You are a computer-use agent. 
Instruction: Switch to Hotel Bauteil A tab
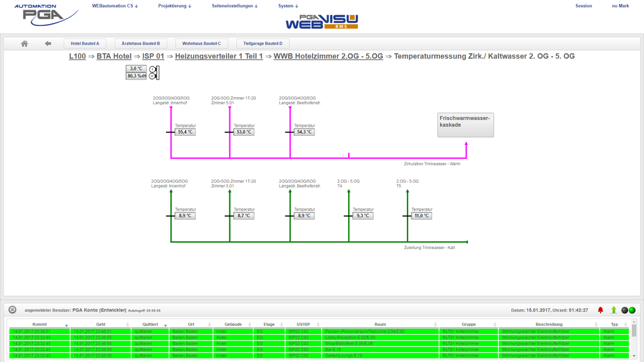(85, 43)
